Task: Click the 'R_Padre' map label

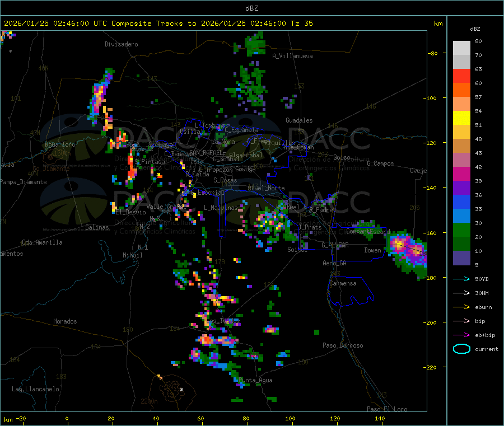Action: [321, 210]
